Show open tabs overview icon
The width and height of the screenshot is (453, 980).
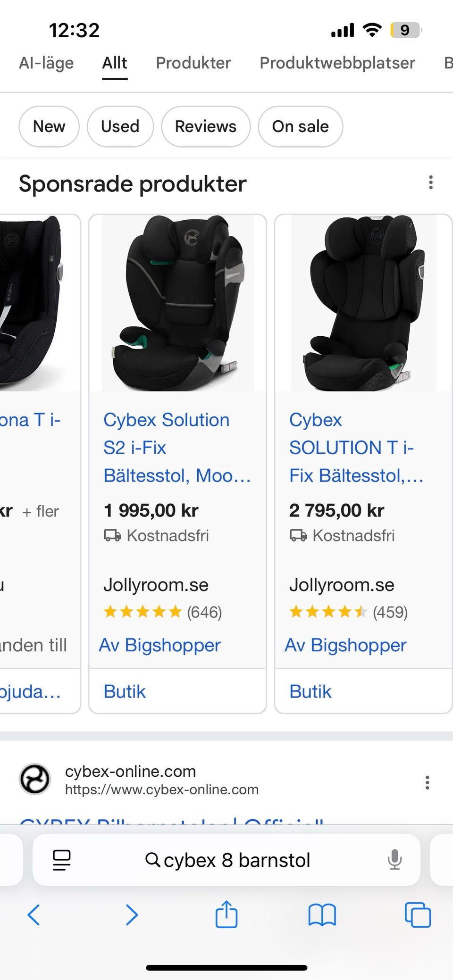click(x=418, y=915)
